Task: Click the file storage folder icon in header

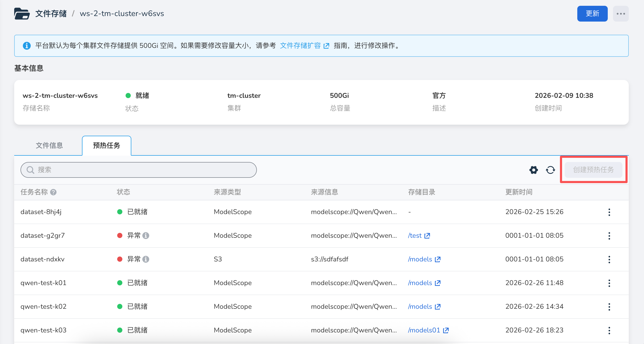Action: pyautogui.click(x=22, y=14)
